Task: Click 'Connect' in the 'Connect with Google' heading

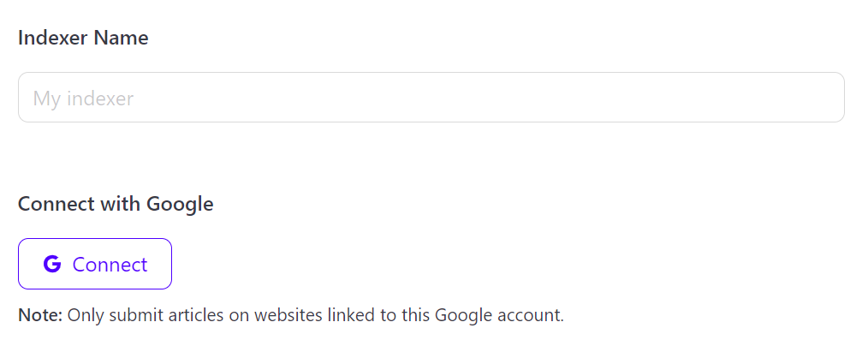Action: click(57, 204)
